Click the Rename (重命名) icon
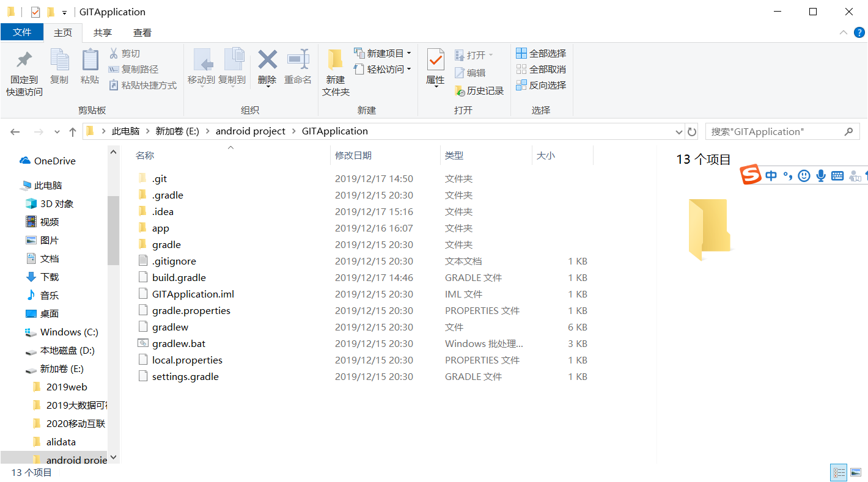The image size is (868, 482). point(298,60)
